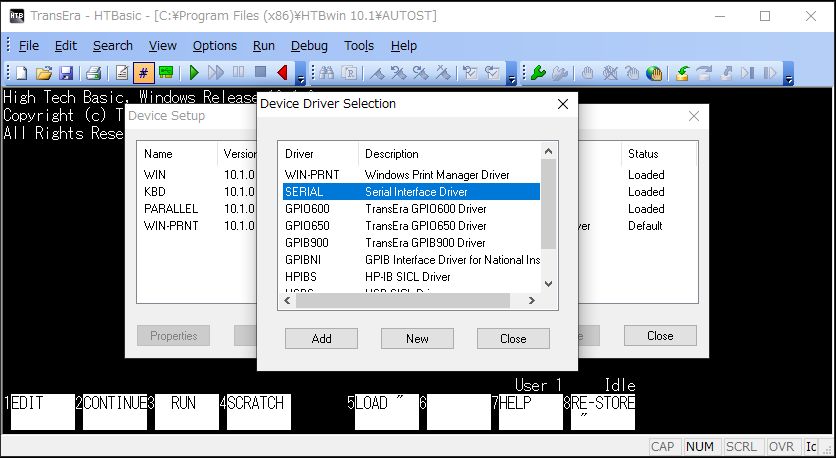This screenshot has width=836, height=458.
Task: Click the SCRATCH softkey
Action: click(x=259, y=412)
